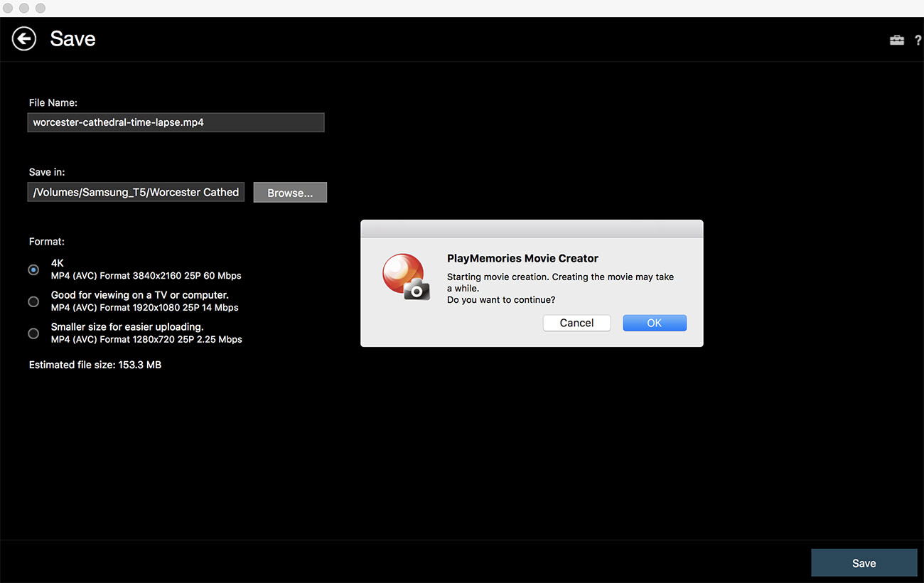The width and height of the screenshot is (924, 583).
Task: Open help via the question mark icon
Action: (x=918, y=40)
